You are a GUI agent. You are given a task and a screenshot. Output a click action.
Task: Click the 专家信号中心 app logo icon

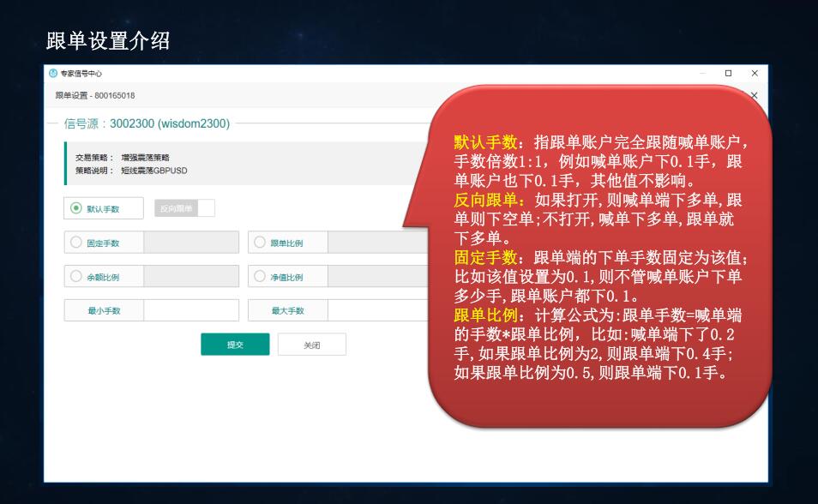pyautogui.click(x=53, y=74)
